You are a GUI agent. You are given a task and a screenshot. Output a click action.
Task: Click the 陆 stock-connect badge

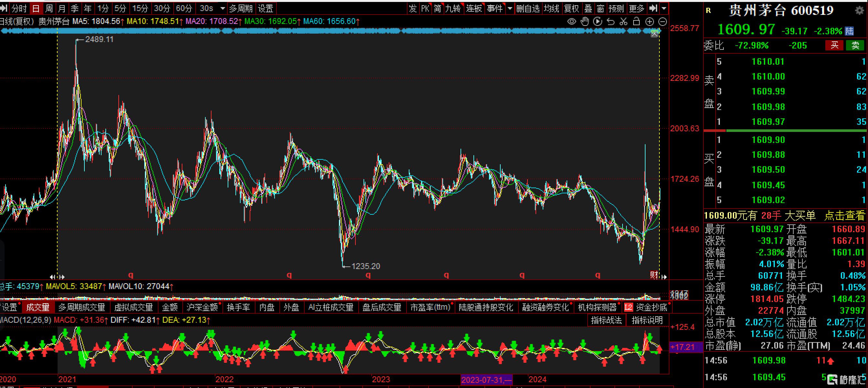coord(850,31)
